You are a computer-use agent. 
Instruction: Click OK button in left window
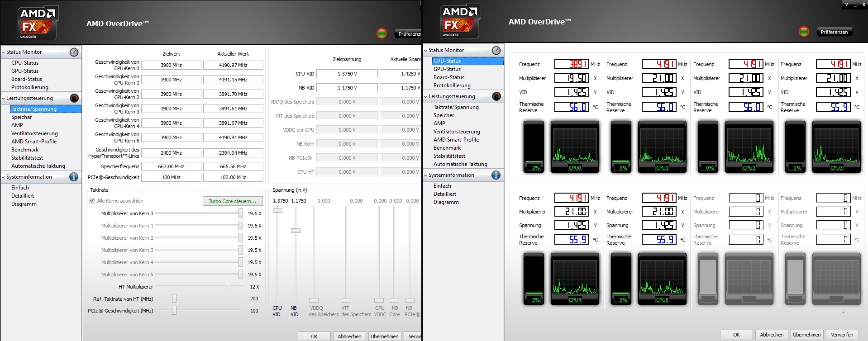pyautogui.click(x=314, y=336)
